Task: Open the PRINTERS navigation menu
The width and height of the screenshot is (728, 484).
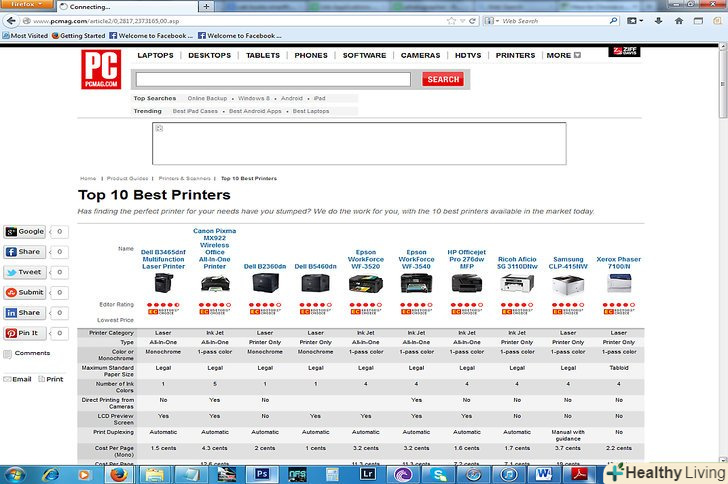Action: [515, 55]
